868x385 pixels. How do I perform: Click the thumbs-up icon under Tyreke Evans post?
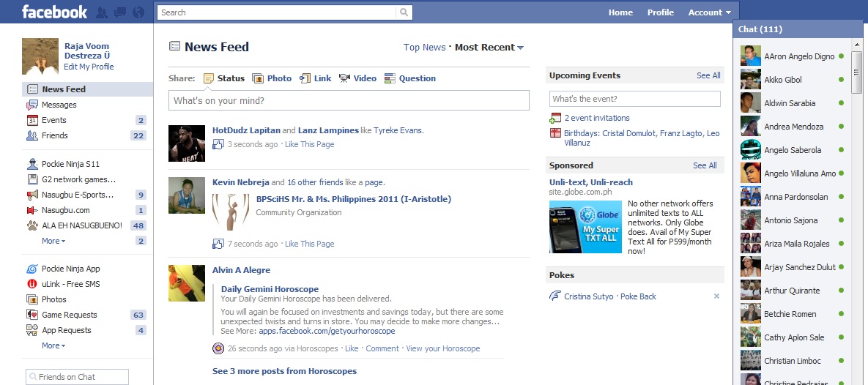coord(218,144)
